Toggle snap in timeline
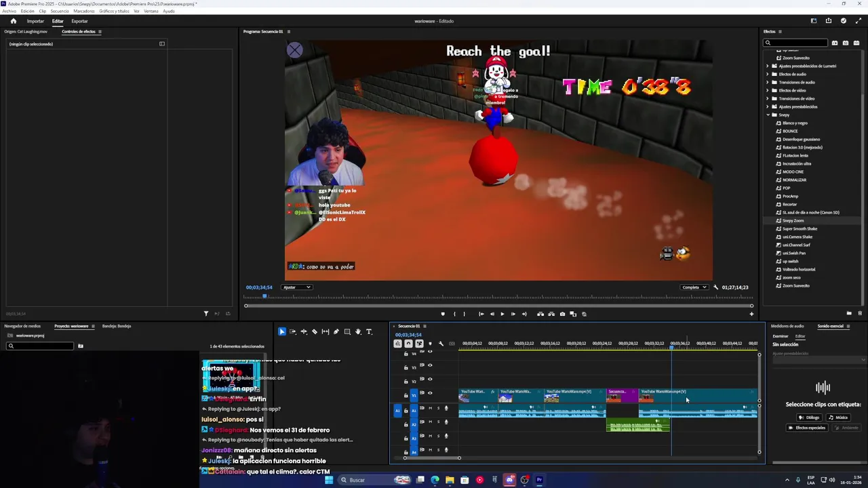 408,344
